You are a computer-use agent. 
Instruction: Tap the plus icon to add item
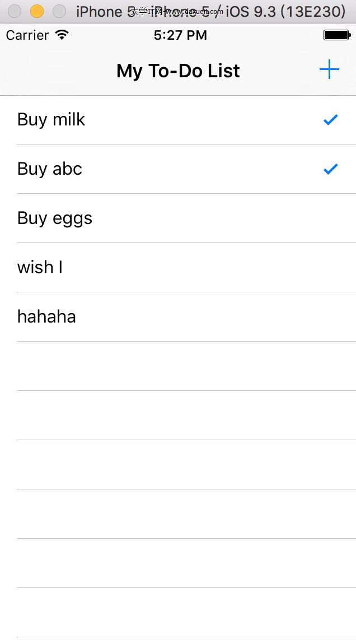click(x=329, y=70)
